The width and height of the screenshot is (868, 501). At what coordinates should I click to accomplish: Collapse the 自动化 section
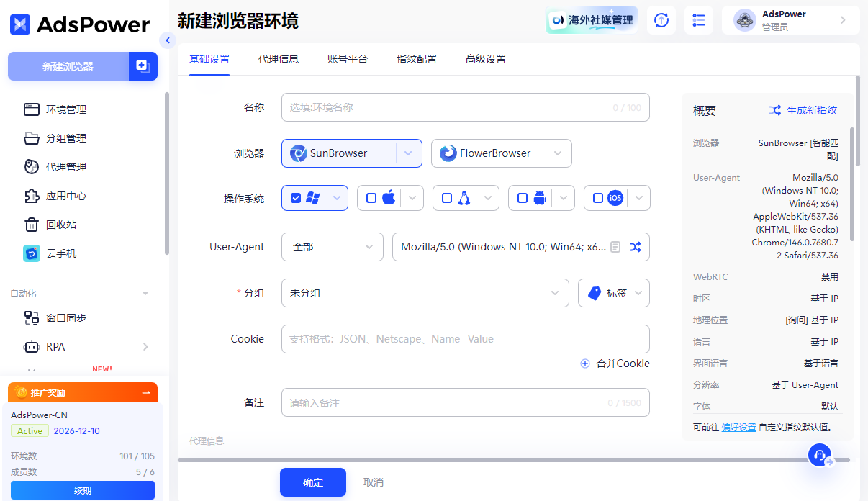[145, 294]
